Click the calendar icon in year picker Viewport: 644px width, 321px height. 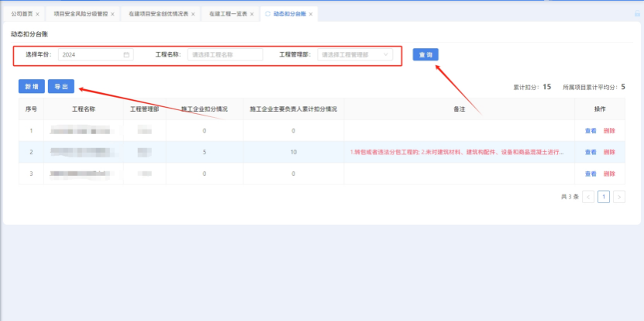click(x=126, y=55)
